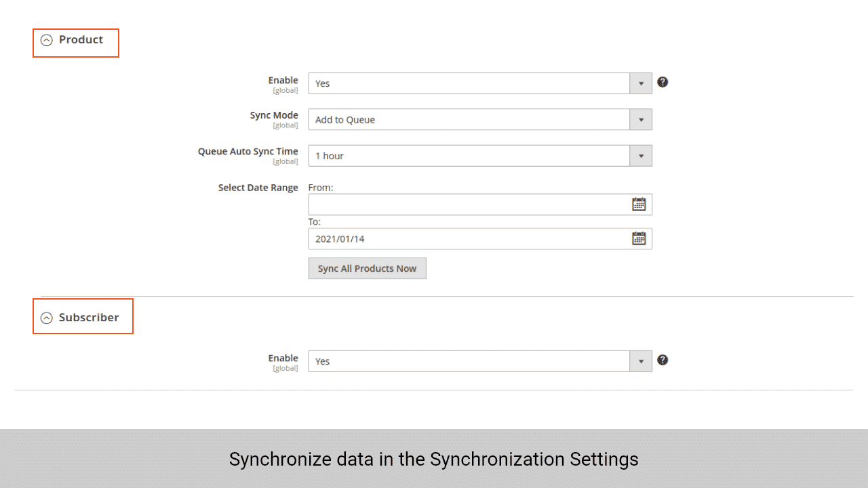Click the global scope label under Sync Mode
Viewport: 868px width, 488px height.
coord(285,125)
